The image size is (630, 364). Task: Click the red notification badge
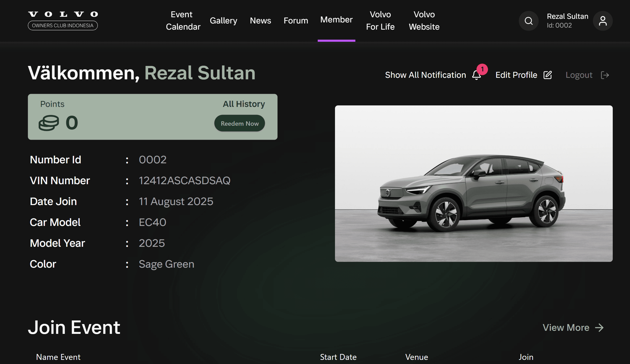482,69
